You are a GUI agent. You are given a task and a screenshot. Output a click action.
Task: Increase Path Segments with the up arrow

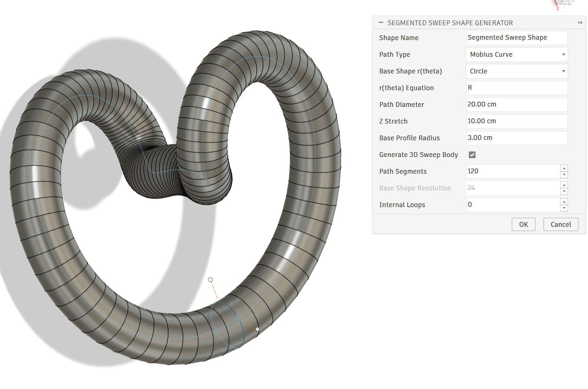coord(564,168)
